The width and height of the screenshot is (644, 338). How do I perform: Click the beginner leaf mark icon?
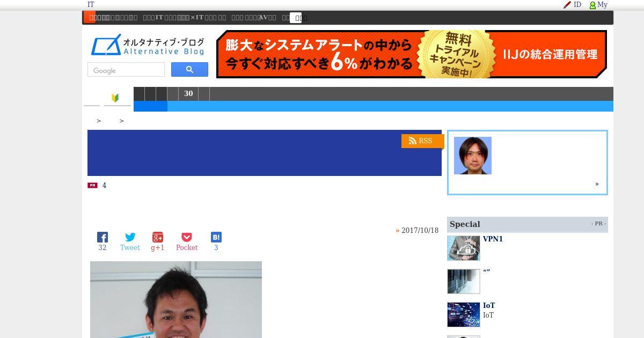tap(115, 98)
